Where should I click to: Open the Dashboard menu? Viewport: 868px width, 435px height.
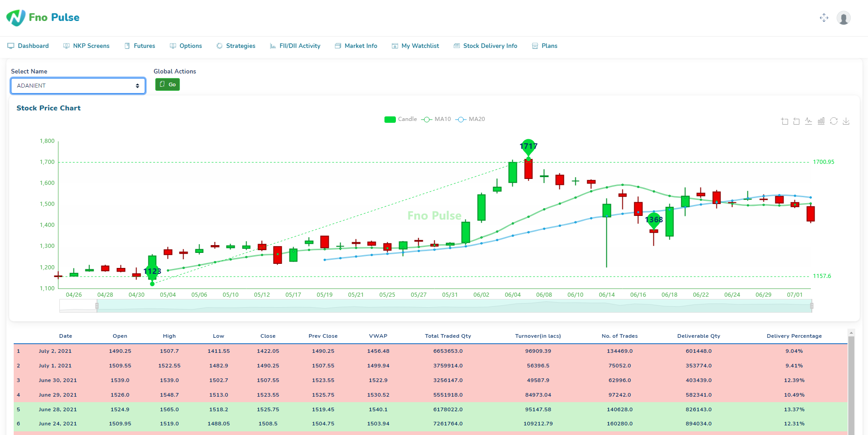28,46
